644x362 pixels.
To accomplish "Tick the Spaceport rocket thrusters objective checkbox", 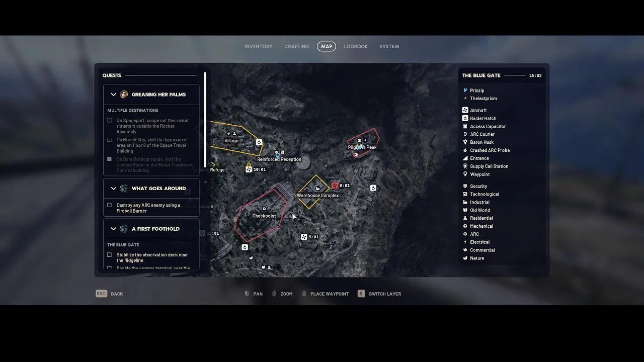I will click(x=109, y=121).
